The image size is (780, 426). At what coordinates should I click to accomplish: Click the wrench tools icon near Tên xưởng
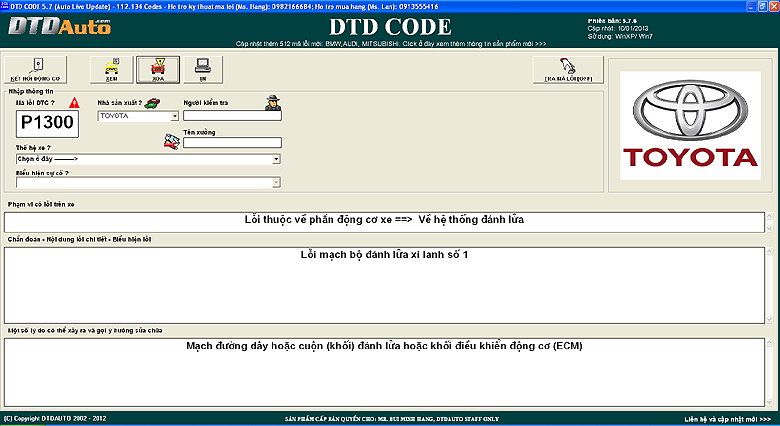tap(172, 141)
